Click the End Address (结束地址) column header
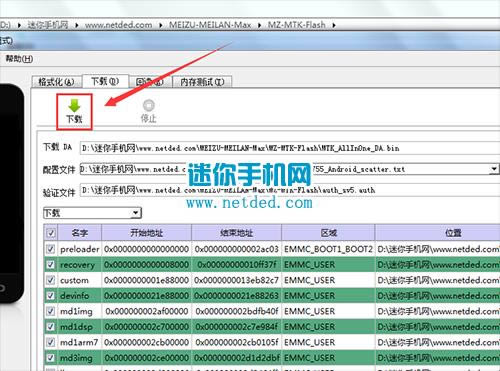Screen dimensions: 500x371 tap(237, 233)
